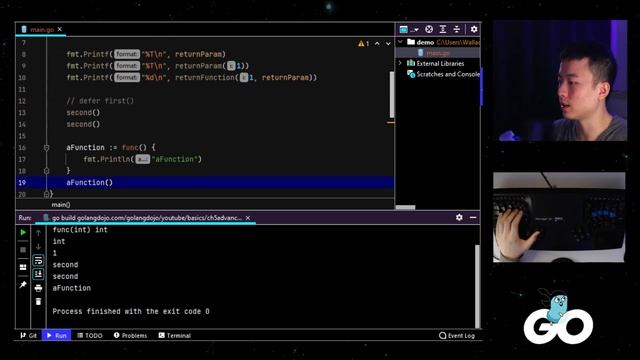Click the stop process square icon
Viewport: 640px width, 360px height.
[23, 249]
